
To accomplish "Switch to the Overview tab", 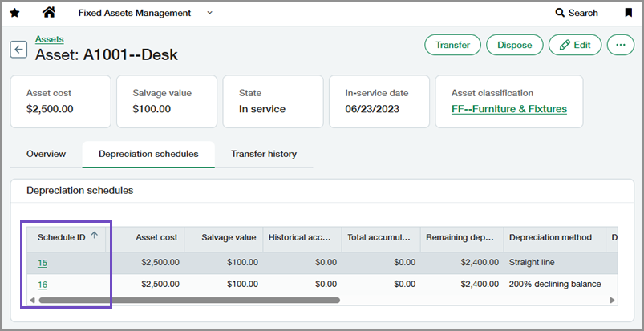I will 46,154.
